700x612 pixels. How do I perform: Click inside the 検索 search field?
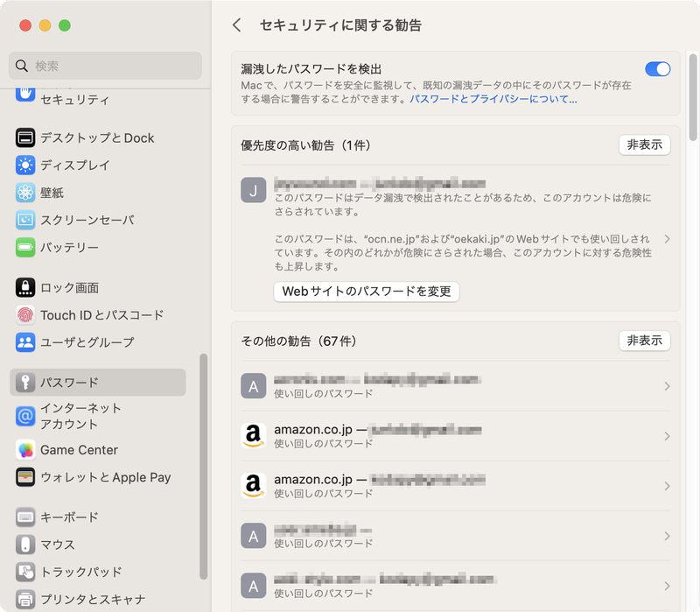(x=105, y=66)
